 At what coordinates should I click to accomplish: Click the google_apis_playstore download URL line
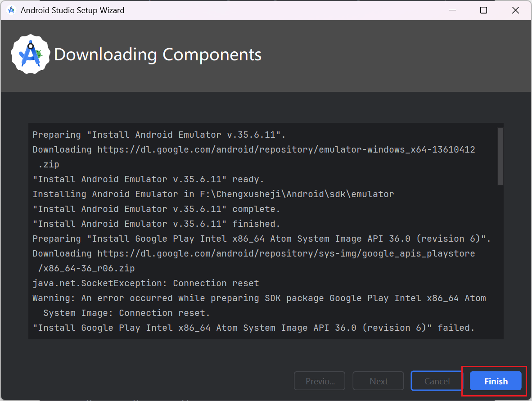[254, 254]
